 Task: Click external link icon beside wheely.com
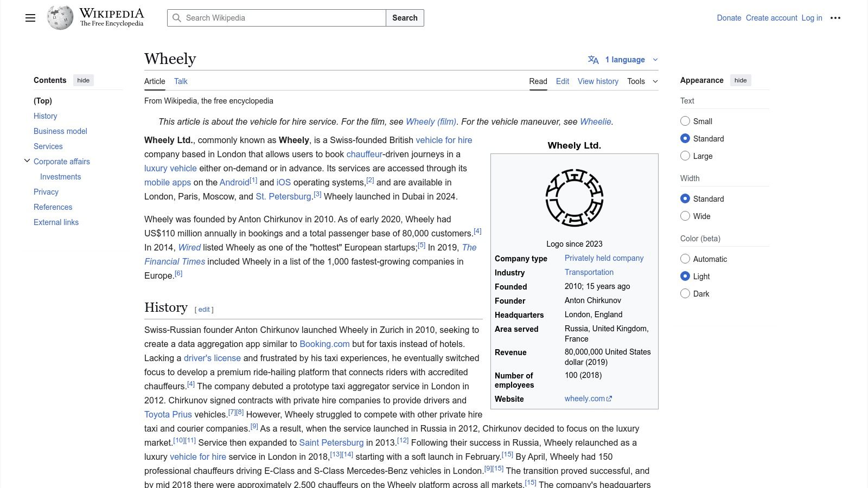(609, 399)
